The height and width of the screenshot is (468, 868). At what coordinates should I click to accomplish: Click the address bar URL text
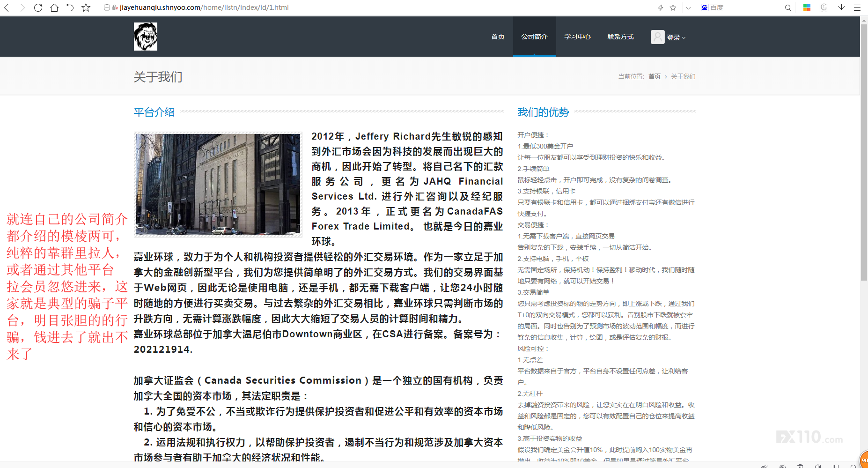204,7
